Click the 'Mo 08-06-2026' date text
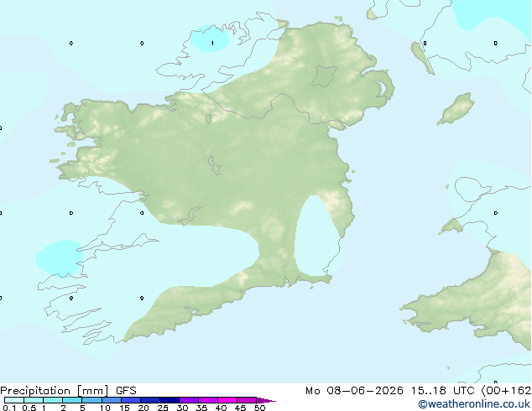The image size is (532, 411). 354,391
